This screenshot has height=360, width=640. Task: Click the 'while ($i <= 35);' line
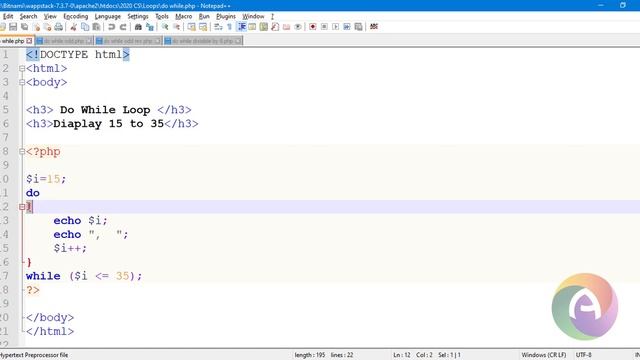pos(84,276)
